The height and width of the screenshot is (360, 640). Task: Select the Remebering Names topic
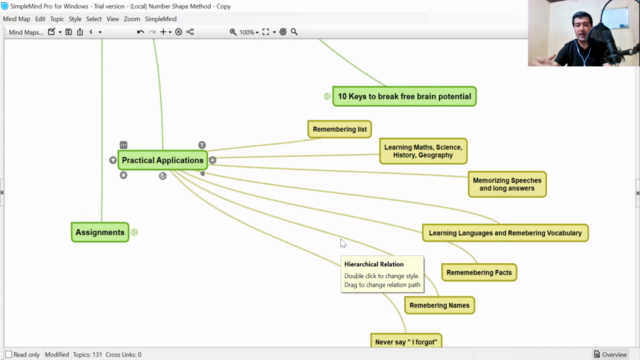(x=440, y=305)
